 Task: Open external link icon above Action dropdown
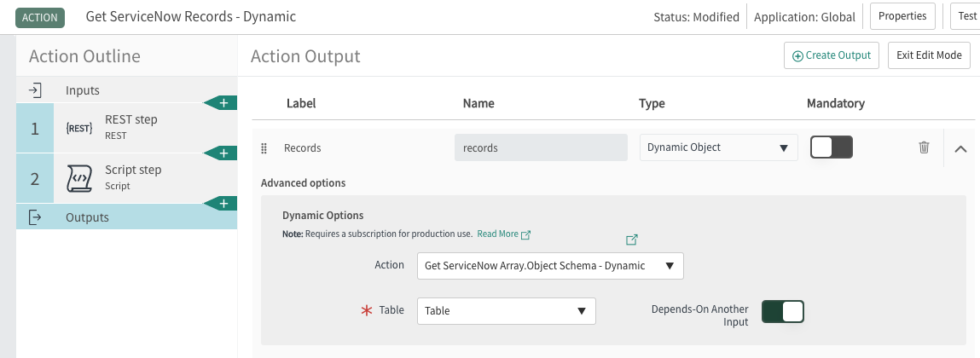(x=632, y=240)
